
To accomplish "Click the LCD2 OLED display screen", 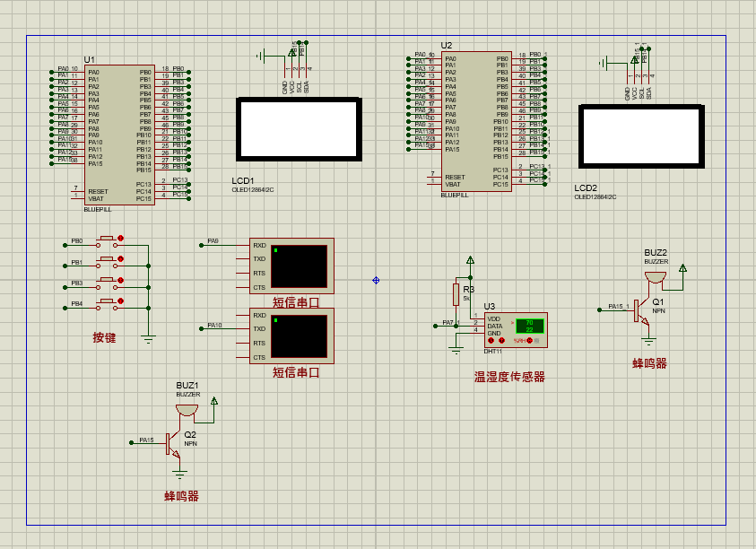I will pos(641,136).
